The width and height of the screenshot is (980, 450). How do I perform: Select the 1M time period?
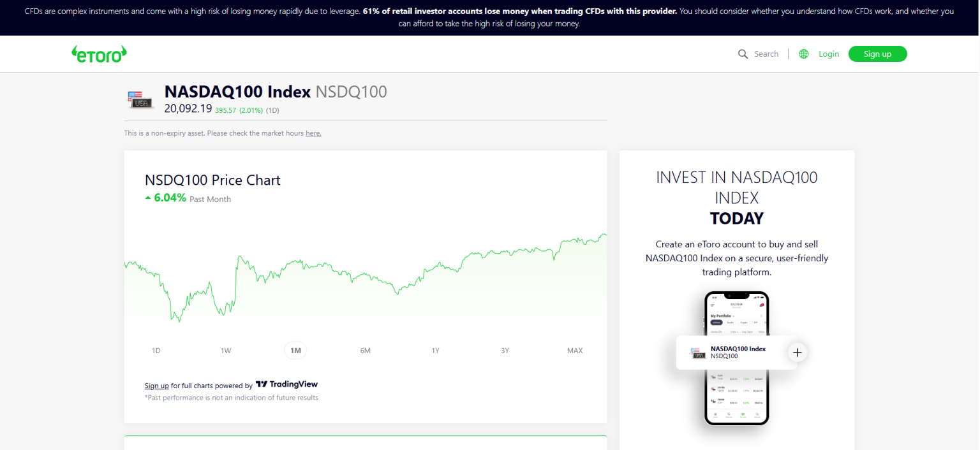(x=295, y=351)
